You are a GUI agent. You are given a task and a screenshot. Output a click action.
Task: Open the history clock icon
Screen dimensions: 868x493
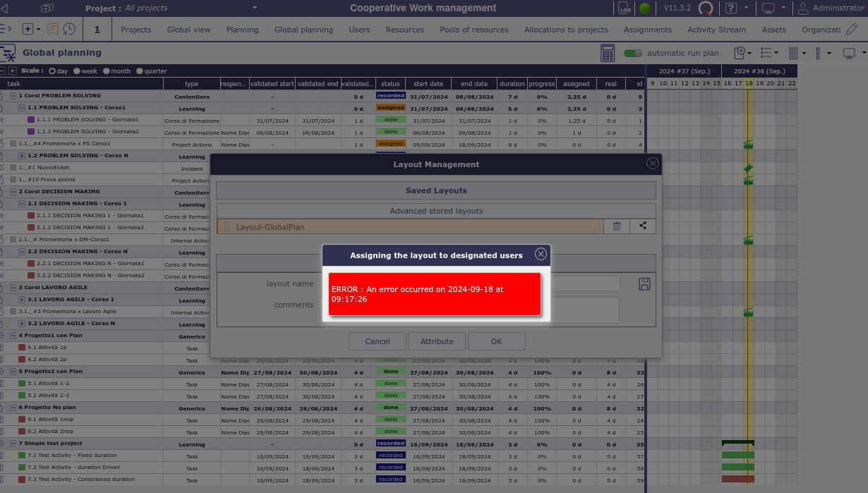point(69,30)
